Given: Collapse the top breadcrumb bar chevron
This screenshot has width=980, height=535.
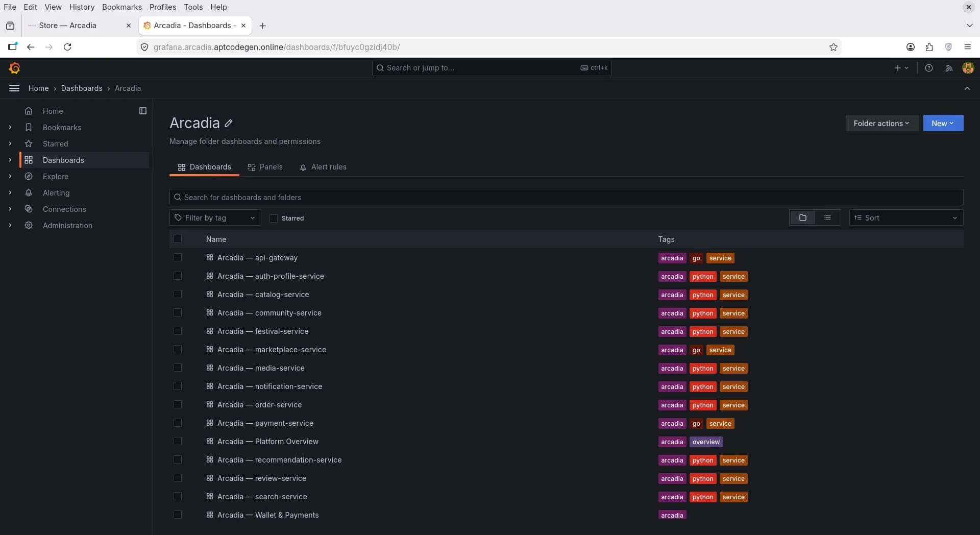Looking at the screenshot, I should point(967,88).
